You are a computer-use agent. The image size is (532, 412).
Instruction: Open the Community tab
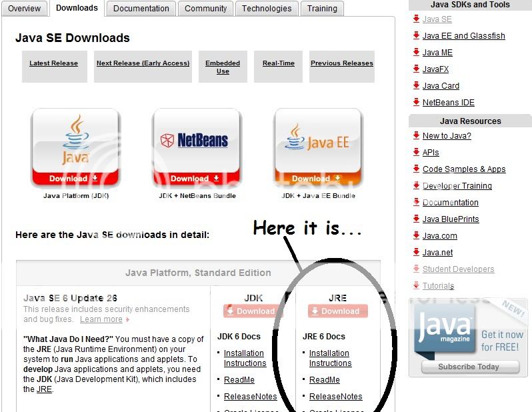(x=205, y=9)
